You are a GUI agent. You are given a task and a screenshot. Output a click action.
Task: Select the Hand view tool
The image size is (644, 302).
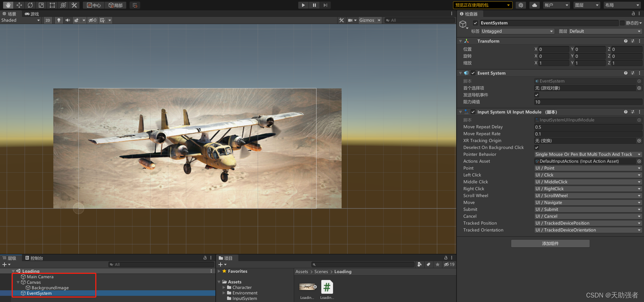point(8,5)
